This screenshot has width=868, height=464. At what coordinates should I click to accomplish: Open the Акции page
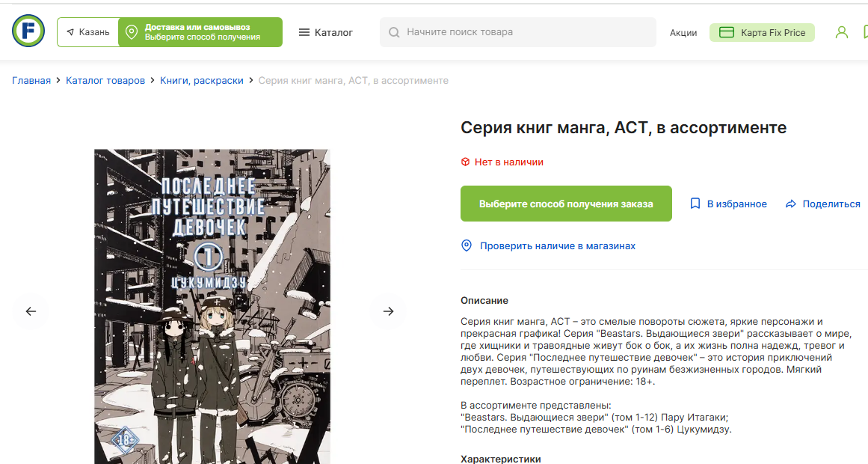683,33
